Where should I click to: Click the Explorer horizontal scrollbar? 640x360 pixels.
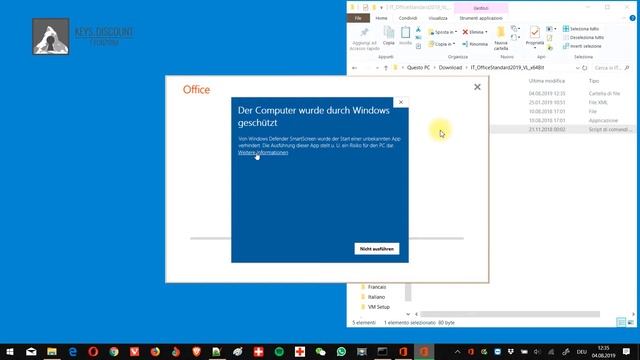pyautogui.click(x=510, y=314)
